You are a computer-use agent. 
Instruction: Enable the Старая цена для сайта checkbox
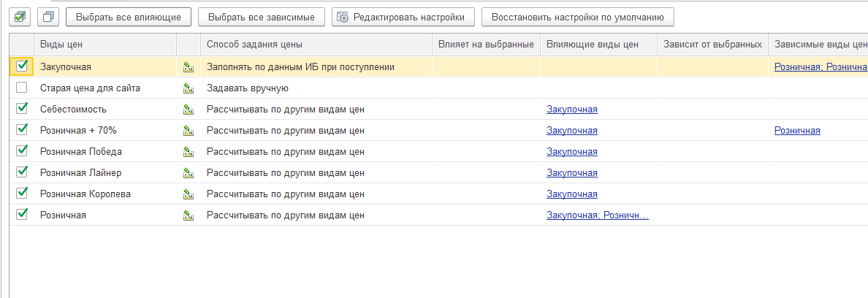[x=22, y=88]
